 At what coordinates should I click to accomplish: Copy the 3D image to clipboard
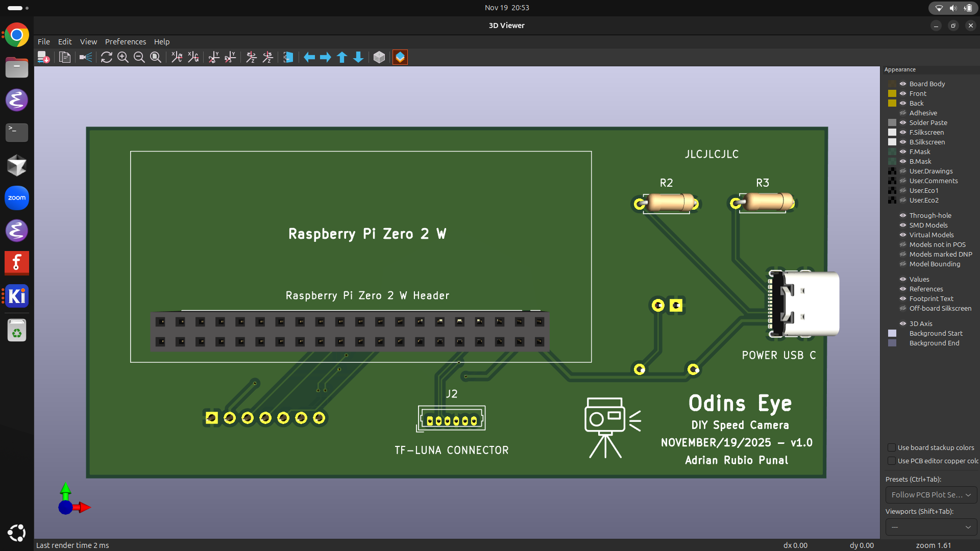point(65,57)
